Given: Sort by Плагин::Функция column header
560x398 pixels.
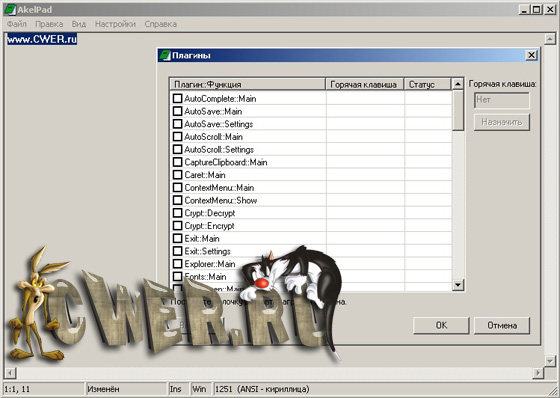Looking at the screenshot, I should click(x=248, y=84).
